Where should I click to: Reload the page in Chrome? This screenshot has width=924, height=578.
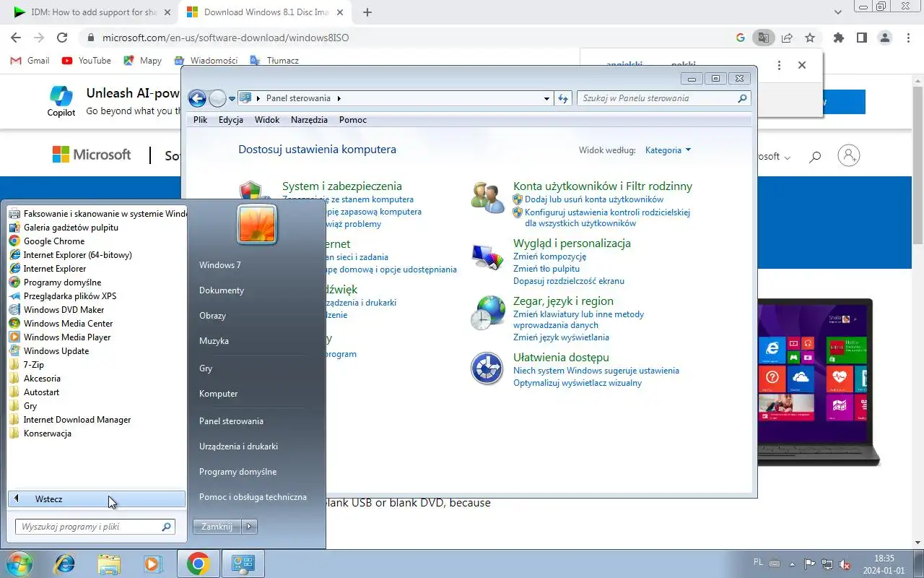click(x=62, y=38)
